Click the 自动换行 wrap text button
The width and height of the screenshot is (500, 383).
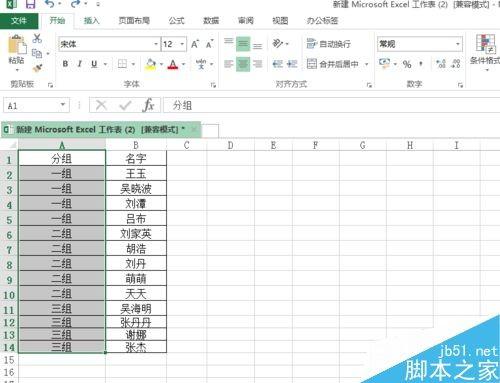(x=328, y=44)
